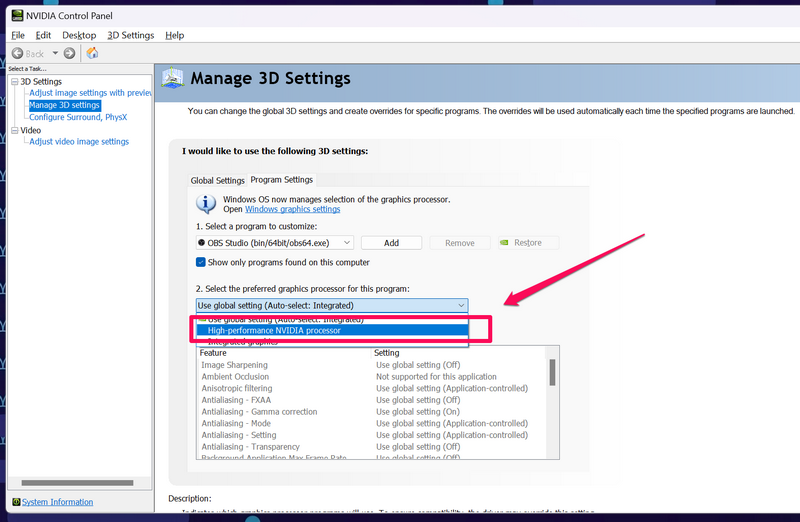800x522 pixels.
Task: Open Adjust video image settings
Action: click(79, 142)
